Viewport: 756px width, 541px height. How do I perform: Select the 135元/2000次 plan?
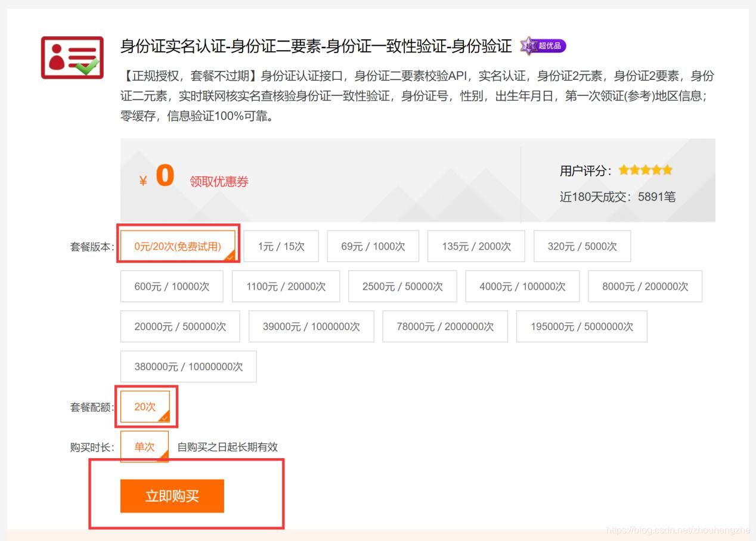coord(476,246)
